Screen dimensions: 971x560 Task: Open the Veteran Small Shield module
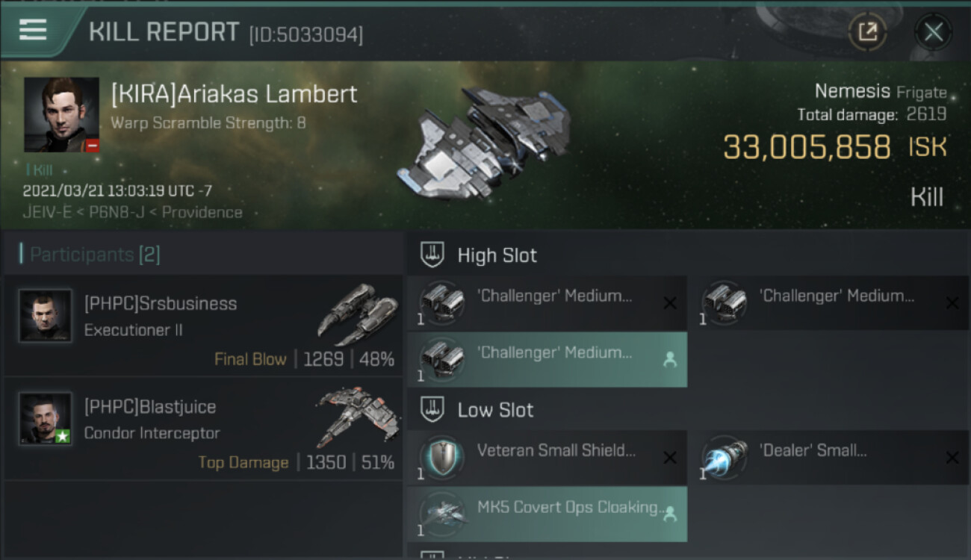click(x=547, y=457)
